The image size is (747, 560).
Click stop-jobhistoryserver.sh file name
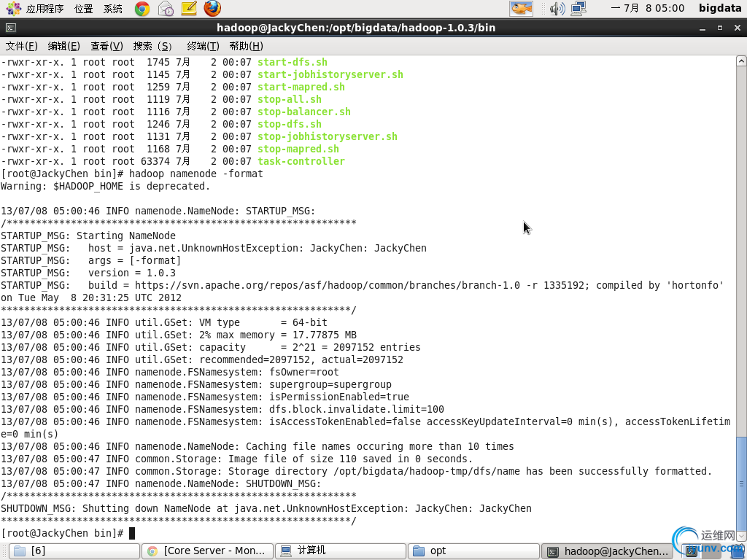[328, 136]
